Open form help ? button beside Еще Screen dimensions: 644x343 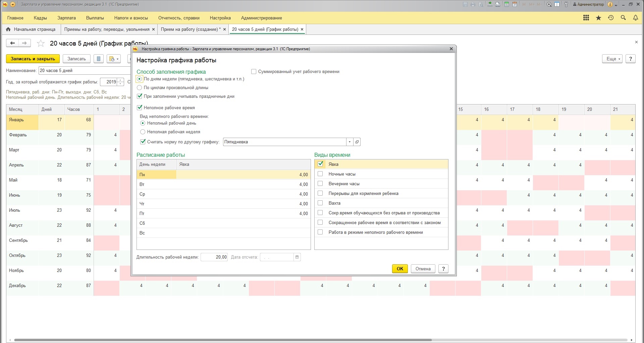[x=631, y=59]
